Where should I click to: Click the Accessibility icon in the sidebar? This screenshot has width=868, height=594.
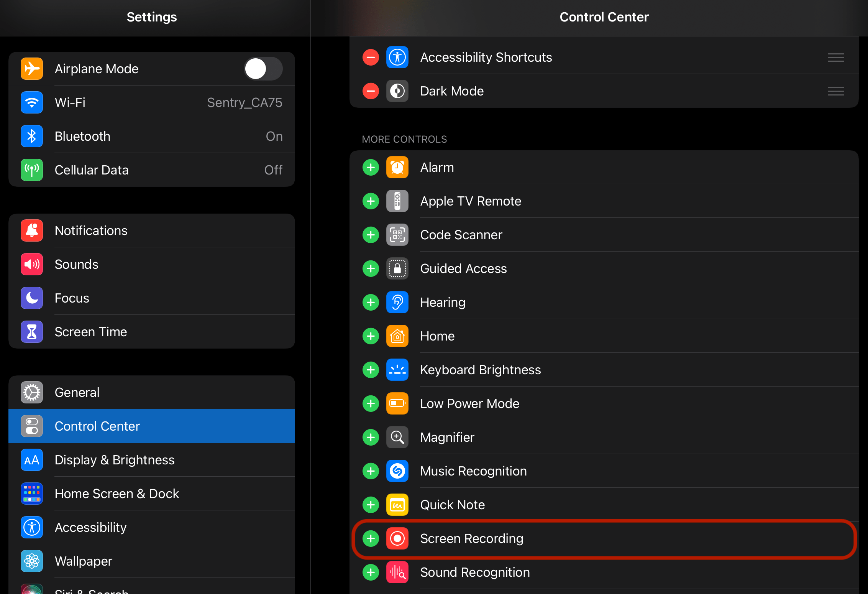(32, 527)
